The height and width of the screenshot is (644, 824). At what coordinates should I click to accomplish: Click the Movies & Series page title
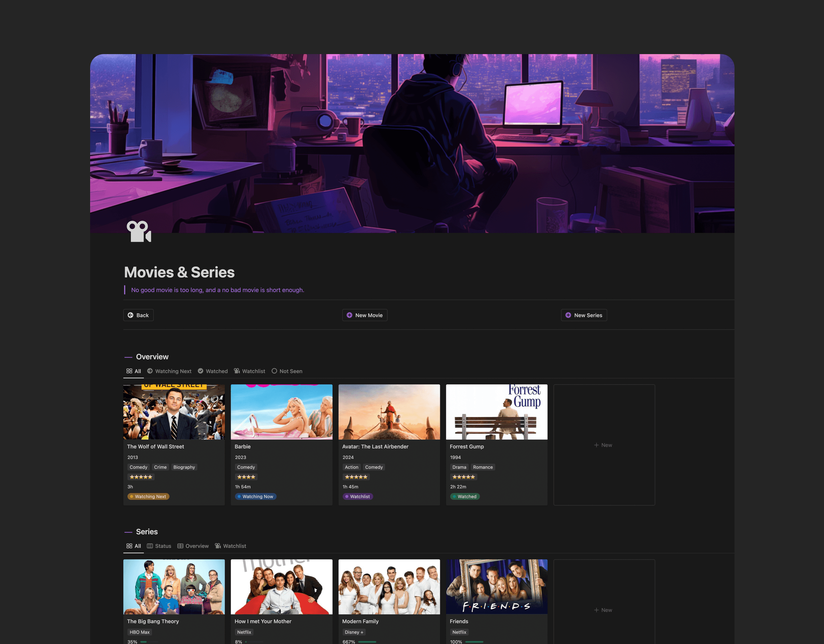click(x=179, y=272)
